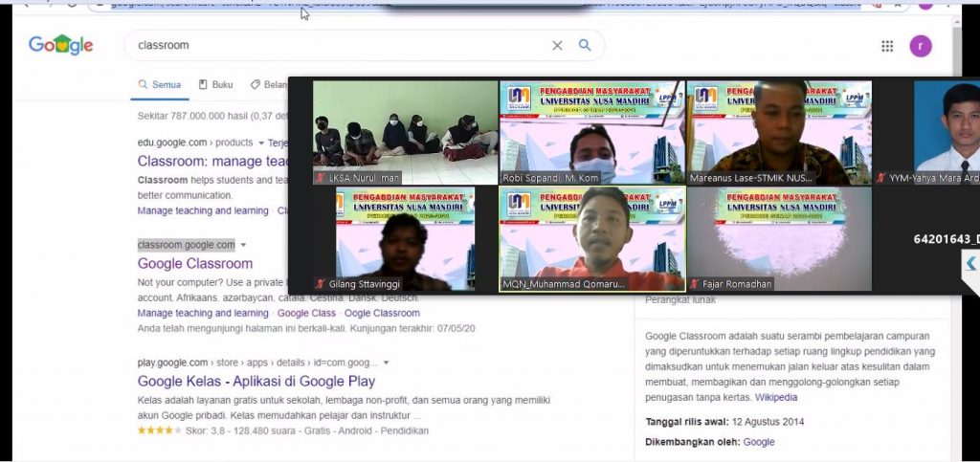Image resolution: width=980 pixels, height=462 pixels.
Task: Click the Wikipedia link in knowledge panel
Action: (775, 397)
